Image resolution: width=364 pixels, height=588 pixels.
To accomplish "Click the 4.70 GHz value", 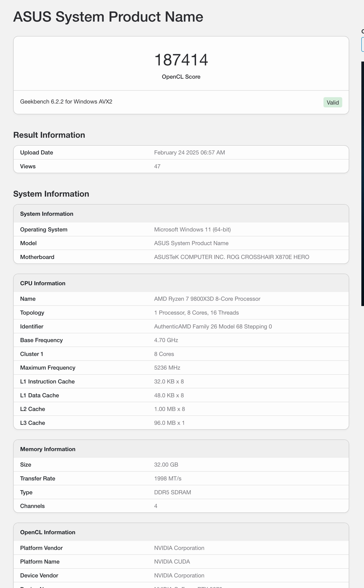I will [x=166, y=340].
